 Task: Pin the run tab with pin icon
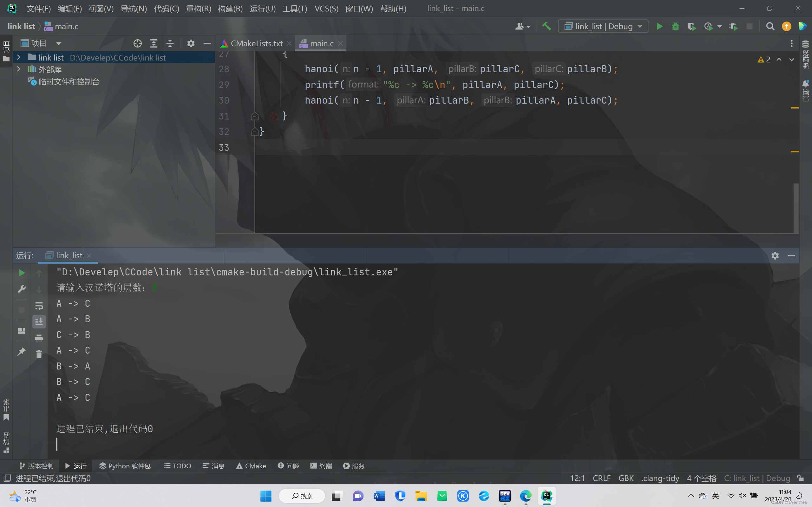click(22, 351)
